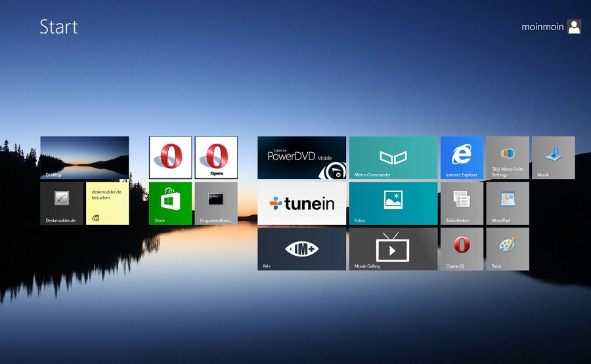Open the Bibliotheken tile
This screenshot has width=591, height=364.
click(462, 203)
